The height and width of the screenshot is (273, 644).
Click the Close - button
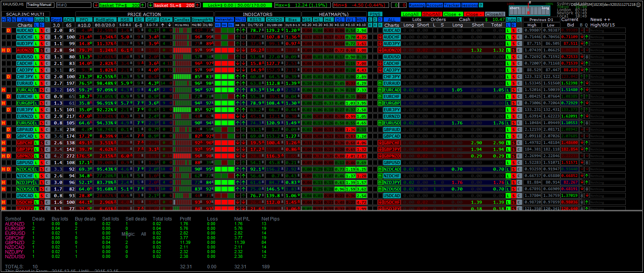(474, 14)
